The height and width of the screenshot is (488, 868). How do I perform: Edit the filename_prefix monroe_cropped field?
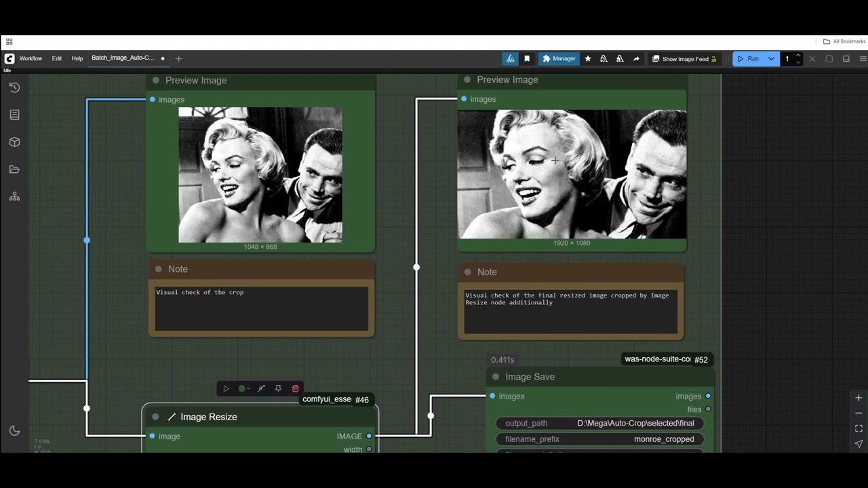coord(599,439)
